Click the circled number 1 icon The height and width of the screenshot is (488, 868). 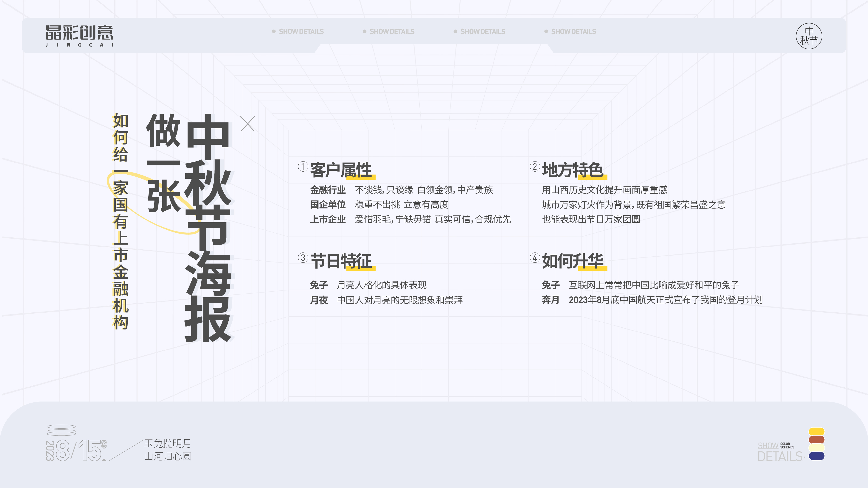tap(303, 166)
